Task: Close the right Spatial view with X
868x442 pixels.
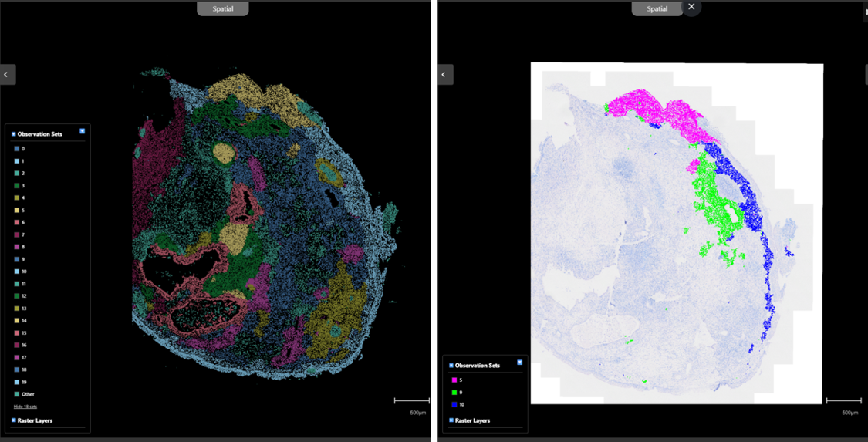Action: (691, 7)
